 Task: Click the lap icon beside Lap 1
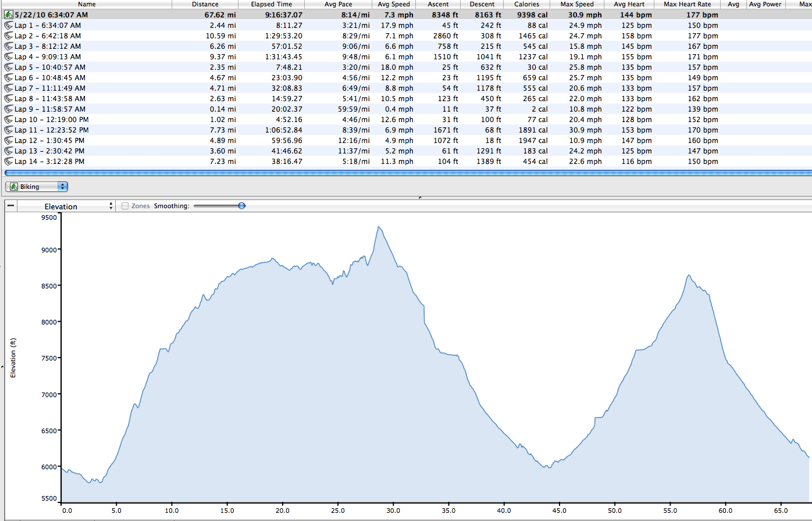click(x=9, y=26)
